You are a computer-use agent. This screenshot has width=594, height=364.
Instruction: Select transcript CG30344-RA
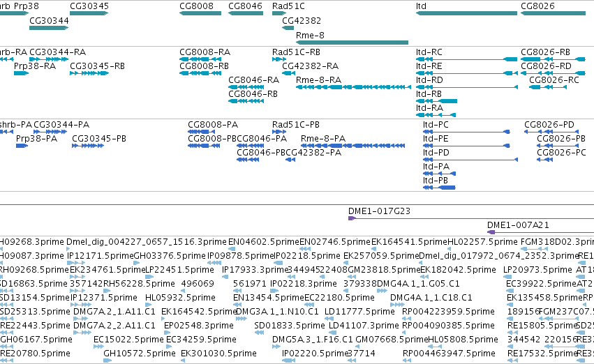[x=49, y=59]
